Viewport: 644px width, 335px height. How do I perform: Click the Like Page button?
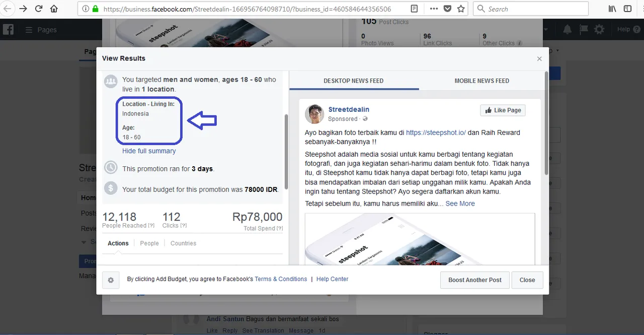503,110
